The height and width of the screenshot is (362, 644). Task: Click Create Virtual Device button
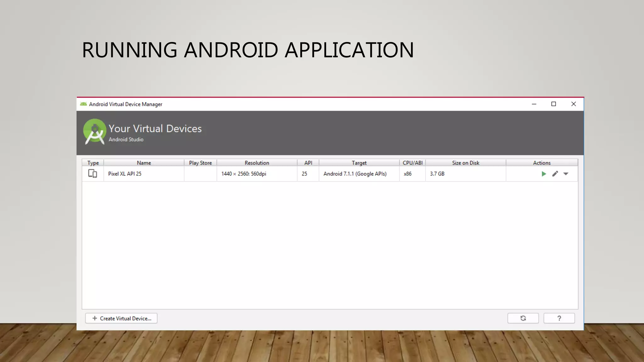[x=121, y=318]
